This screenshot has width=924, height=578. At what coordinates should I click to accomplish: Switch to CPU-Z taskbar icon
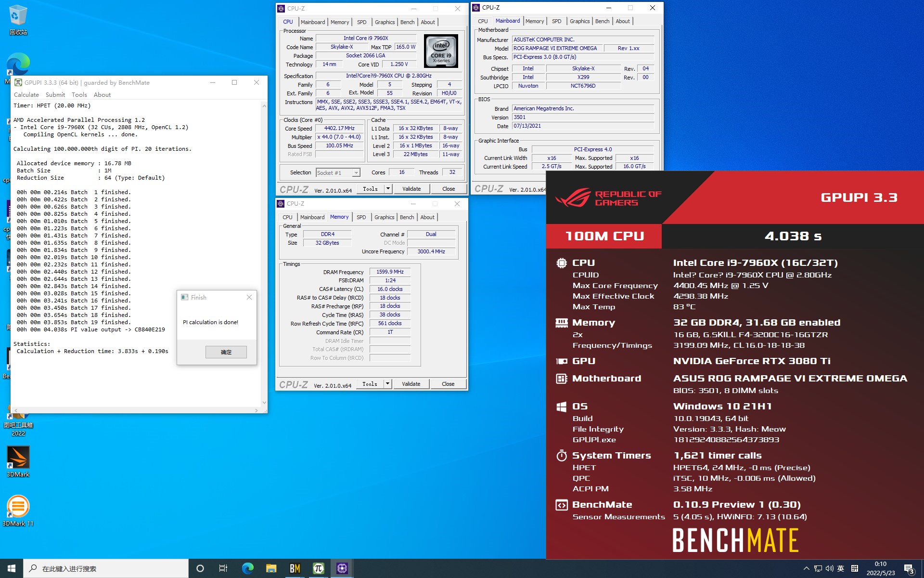pyautogui.click(x=342, y=568)
